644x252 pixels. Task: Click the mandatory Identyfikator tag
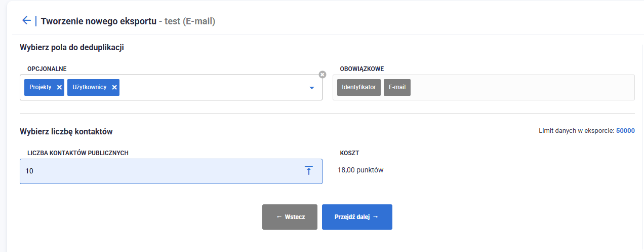pyautogui.click(x=358, y=87)
